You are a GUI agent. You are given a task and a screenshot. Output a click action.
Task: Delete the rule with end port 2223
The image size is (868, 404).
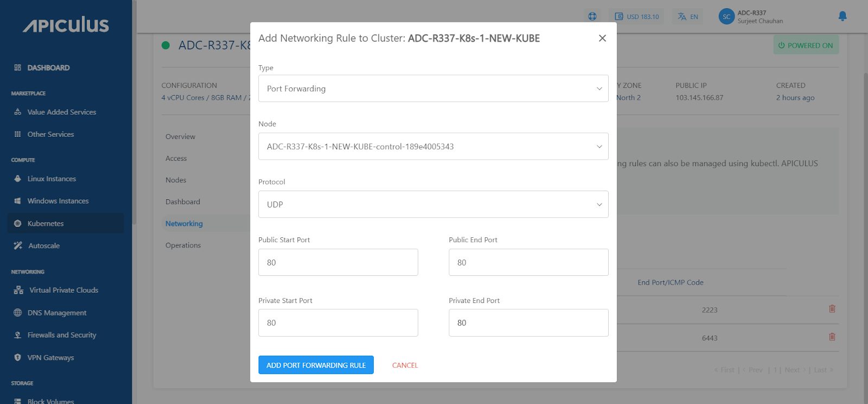tap(832, 309)
